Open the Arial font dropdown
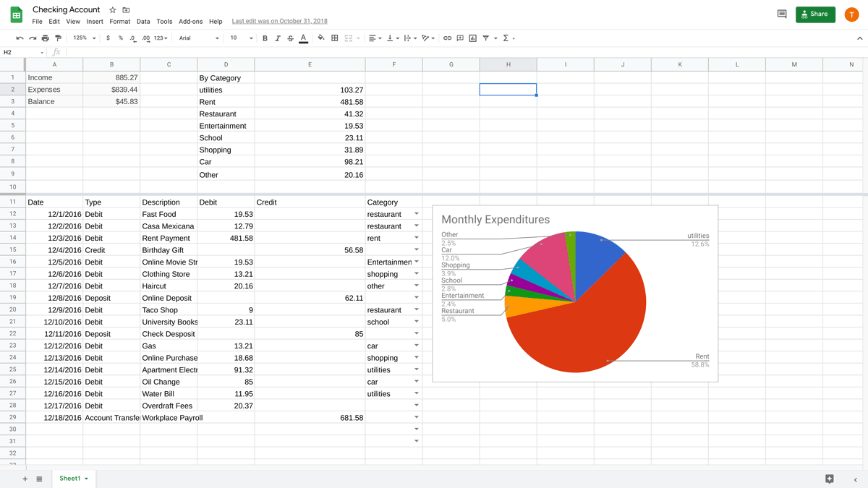This screenshot has width=868, height=488. [x=199, y=38]
